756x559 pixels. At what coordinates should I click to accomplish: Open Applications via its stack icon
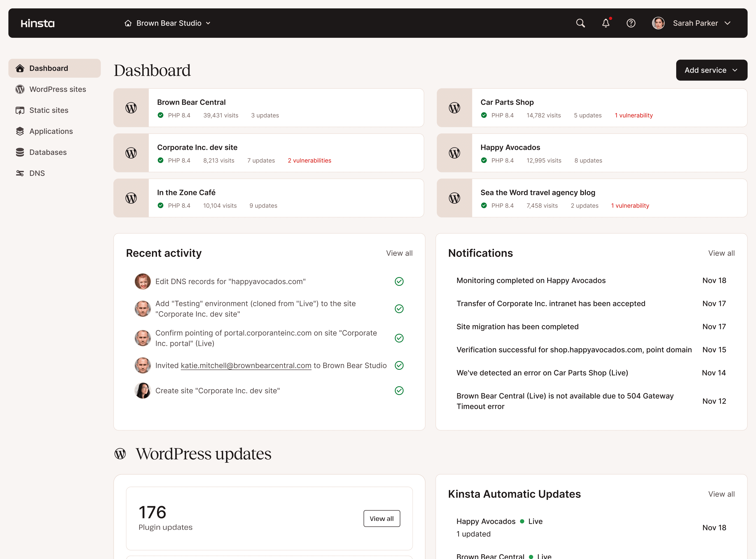click(20, 131)
